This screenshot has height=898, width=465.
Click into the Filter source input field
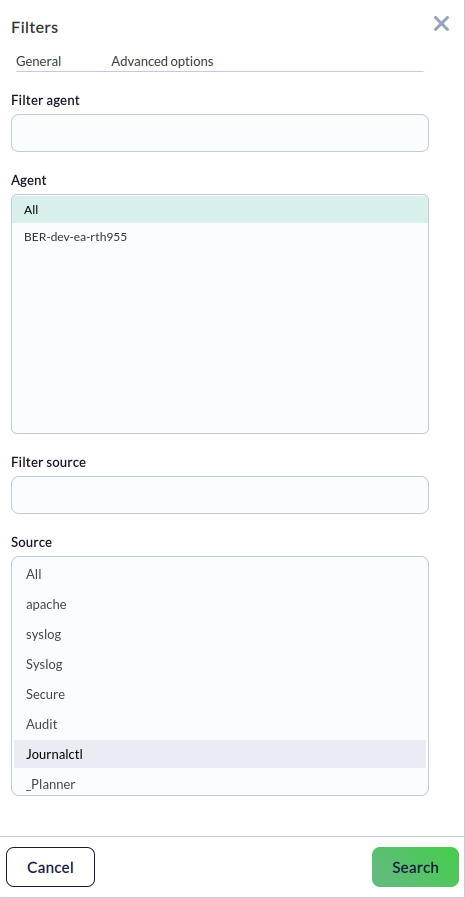[x=220, y=495]
